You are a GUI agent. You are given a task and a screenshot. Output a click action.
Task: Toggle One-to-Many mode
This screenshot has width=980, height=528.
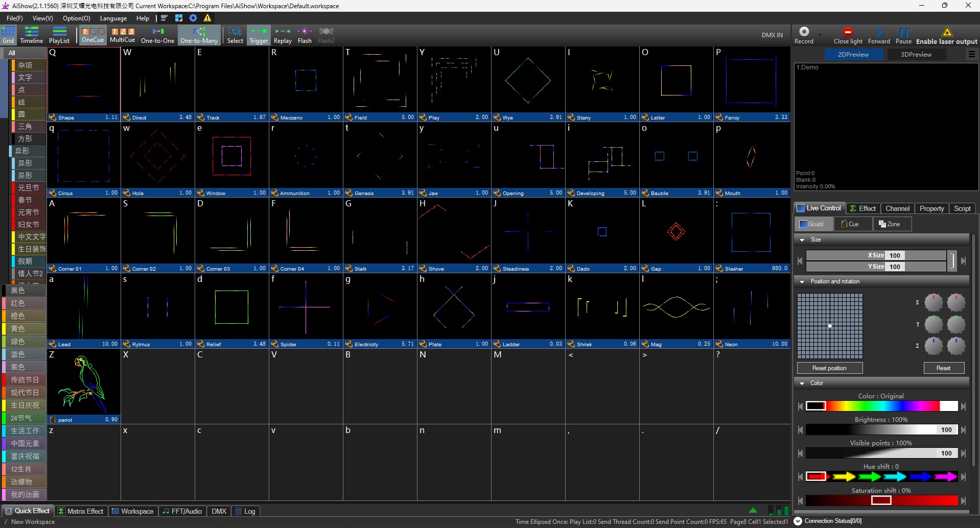[x=199, y=35]
